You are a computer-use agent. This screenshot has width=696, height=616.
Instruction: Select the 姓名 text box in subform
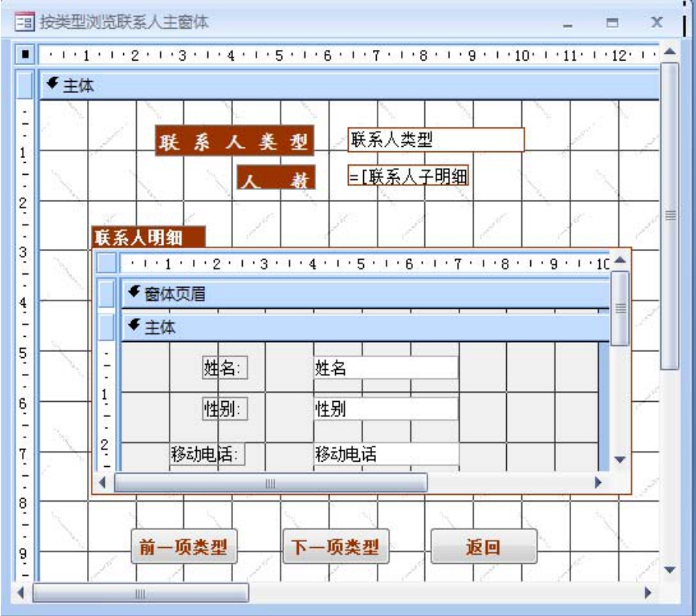pos(385,368)
